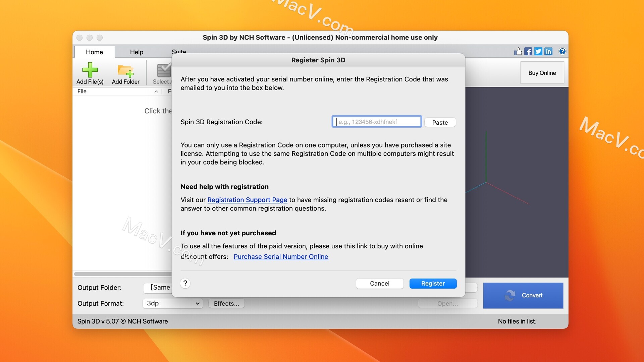Select the Home tab
This screenshot has width=644, height=362.
(94, 51)
